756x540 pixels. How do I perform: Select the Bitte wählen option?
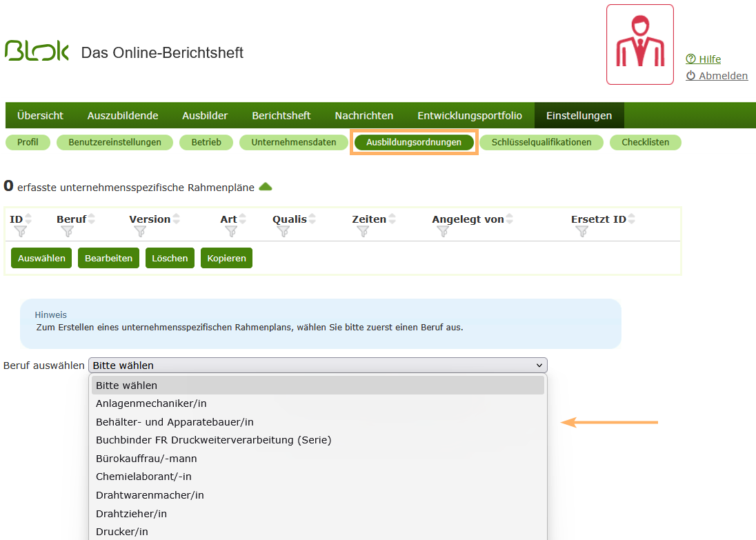click(318, 386)
